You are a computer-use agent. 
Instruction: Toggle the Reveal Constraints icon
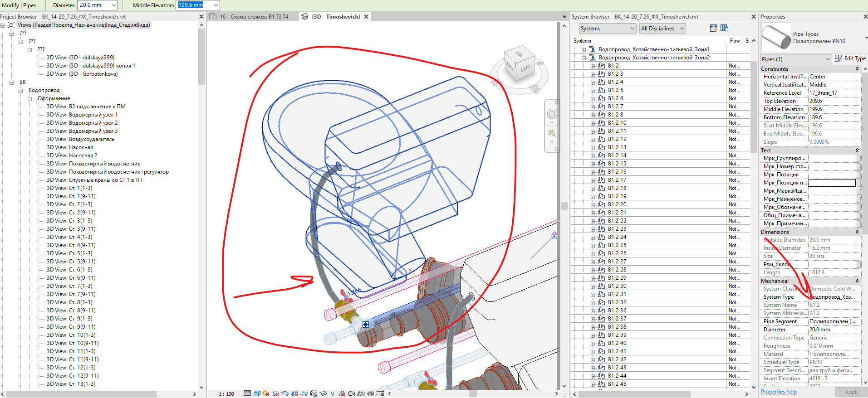380,393
